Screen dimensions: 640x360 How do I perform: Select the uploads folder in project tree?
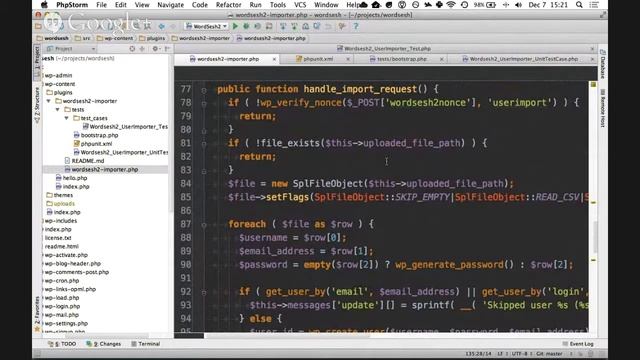point(64,204)
